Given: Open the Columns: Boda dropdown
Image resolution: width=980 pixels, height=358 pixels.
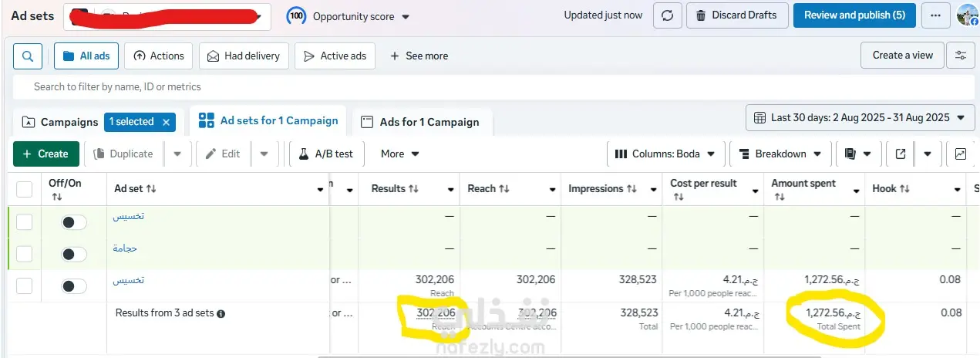Looking at the screenshot, I should [x=668, y=154].
